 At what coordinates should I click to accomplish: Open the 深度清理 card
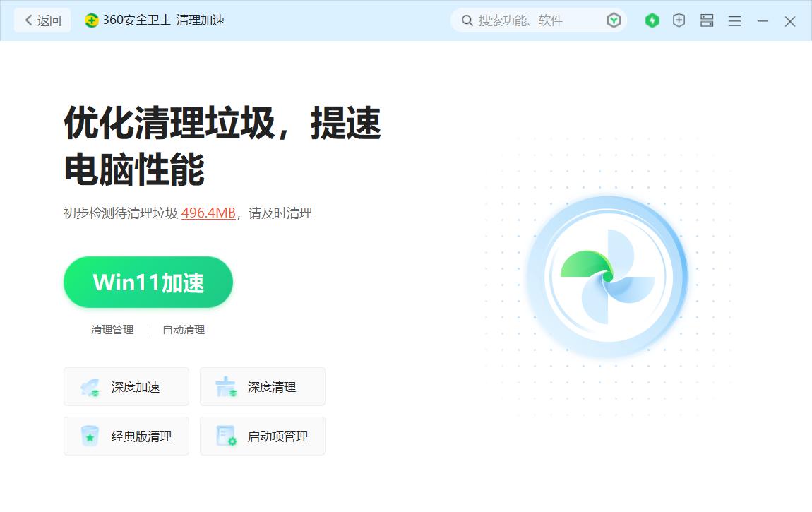(262, 386)
